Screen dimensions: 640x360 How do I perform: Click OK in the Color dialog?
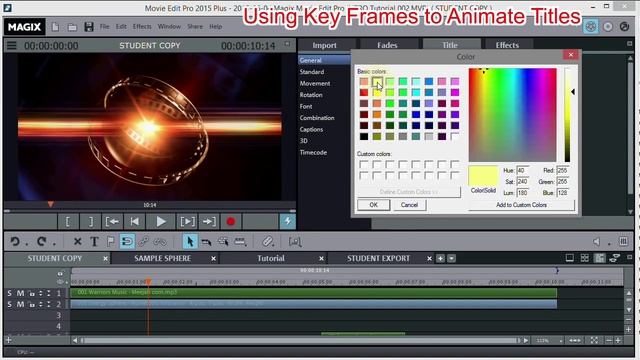pyautogui.click(x=373, y=205)
